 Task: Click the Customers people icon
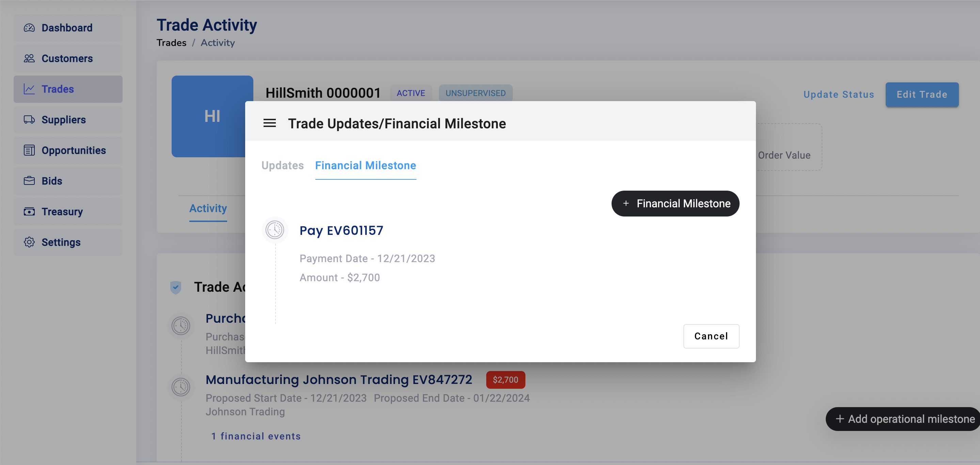[x=29, y=59]
